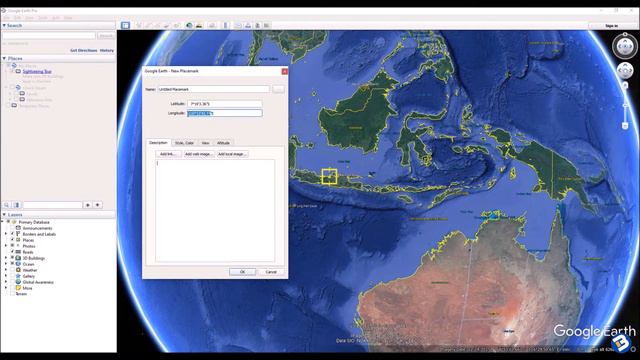Click the History link in Search panel

pyautogui.click(x=107, y=50)
